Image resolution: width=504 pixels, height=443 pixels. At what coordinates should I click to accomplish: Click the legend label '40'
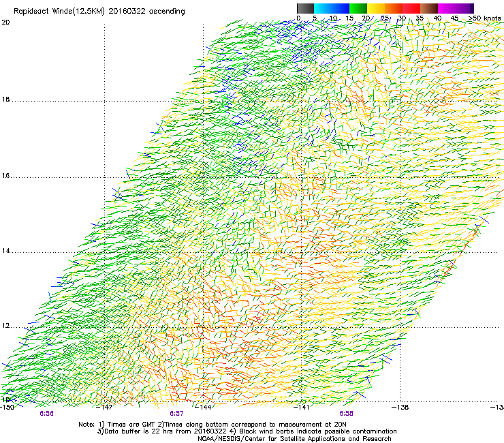[437, 18]
